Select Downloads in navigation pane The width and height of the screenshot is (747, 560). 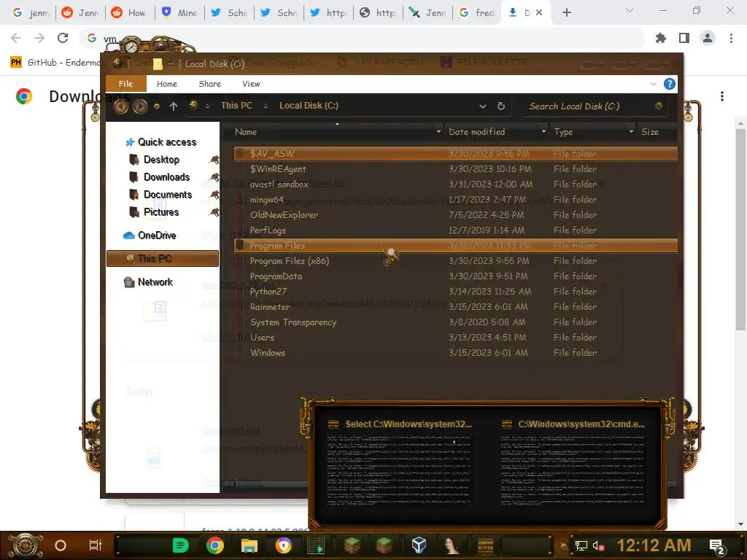[x=167, y=177]
